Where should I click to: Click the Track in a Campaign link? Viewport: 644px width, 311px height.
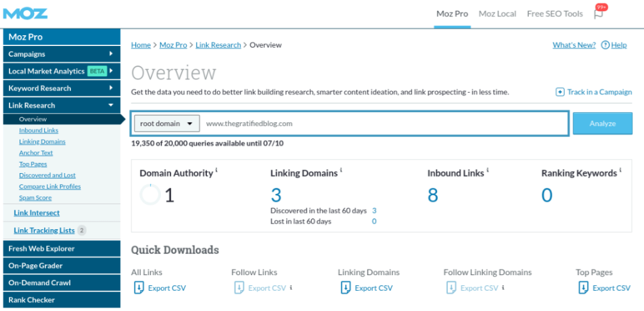[599, 92]
